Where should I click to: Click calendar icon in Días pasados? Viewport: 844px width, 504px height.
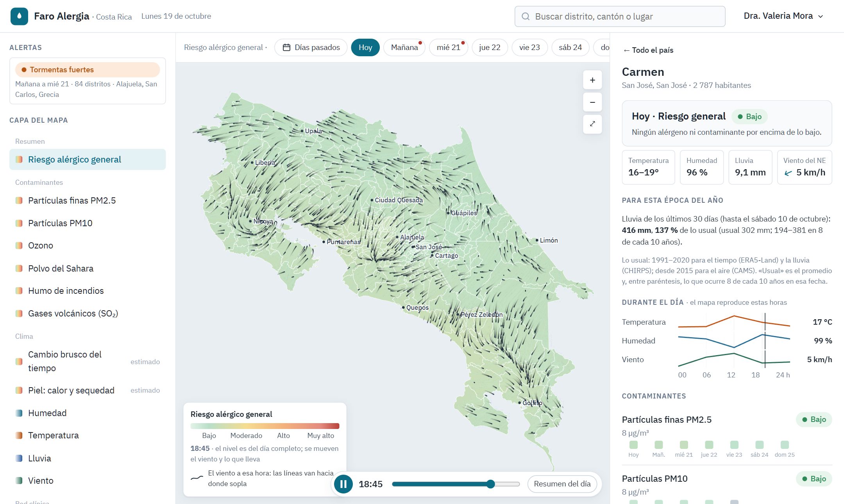pos(286,47)
